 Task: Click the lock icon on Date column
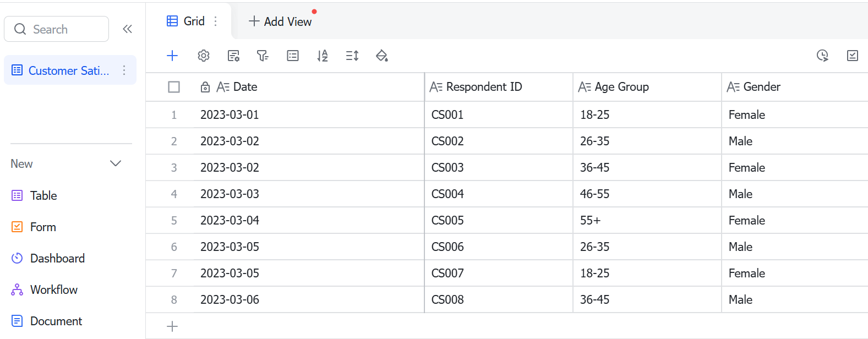tap(205, 87)
